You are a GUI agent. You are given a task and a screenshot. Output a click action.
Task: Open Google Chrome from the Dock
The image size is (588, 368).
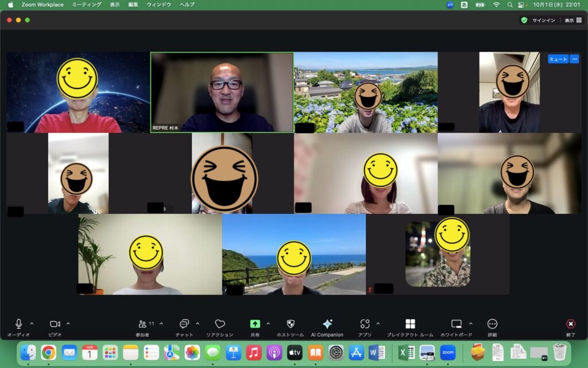[48, 352]
